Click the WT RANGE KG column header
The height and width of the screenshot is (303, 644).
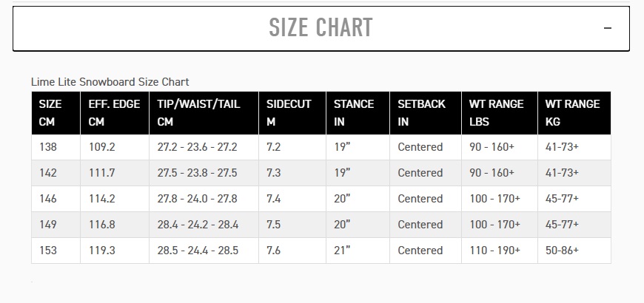[x=574, y=113]
